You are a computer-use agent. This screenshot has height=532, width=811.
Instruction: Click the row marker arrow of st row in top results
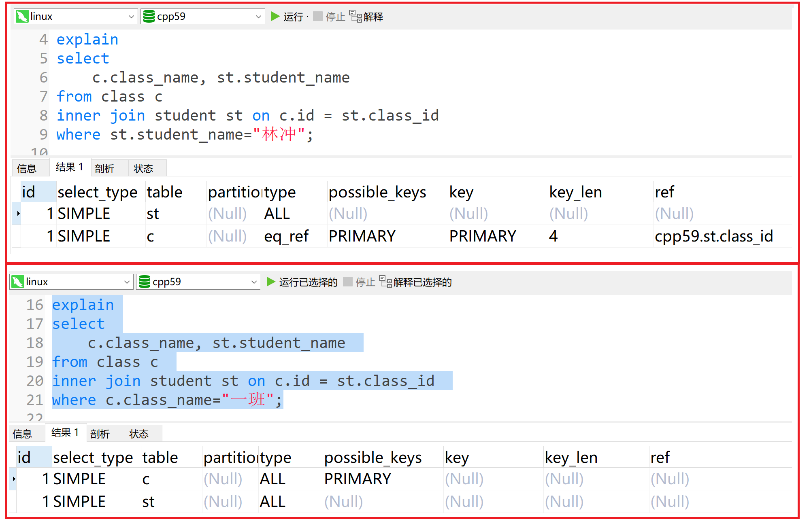coord(17,214)
